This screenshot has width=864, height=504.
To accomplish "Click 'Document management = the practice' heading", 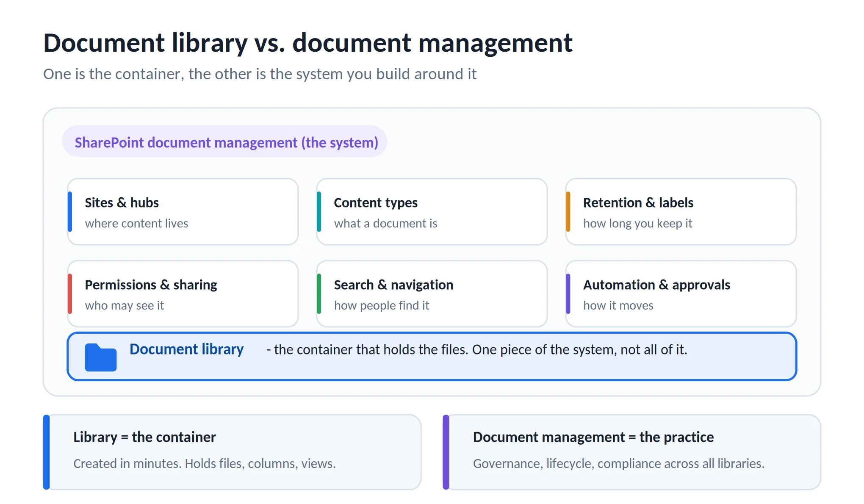I will [593, 437].
